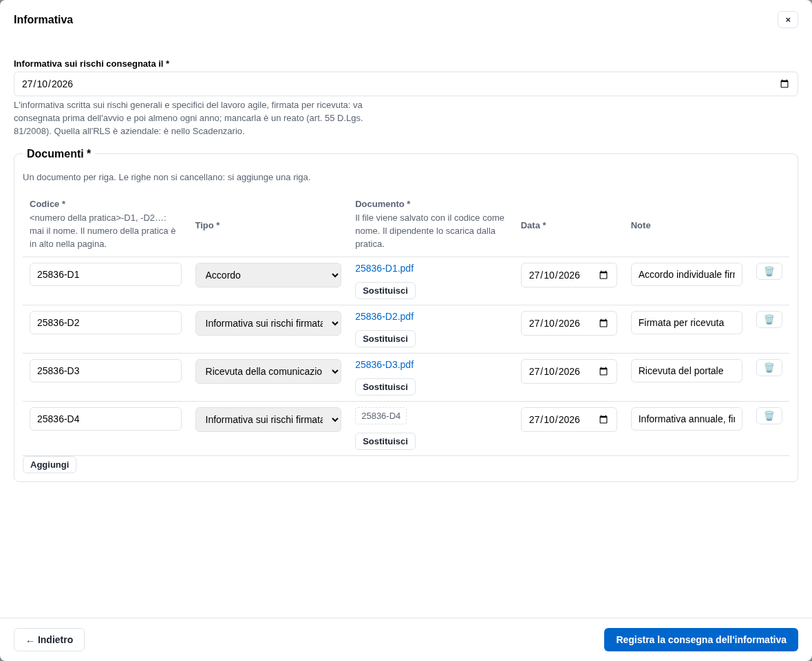Open calendar icon in 25836-D2 date field
812x661 pixels.
click(603, 323)
